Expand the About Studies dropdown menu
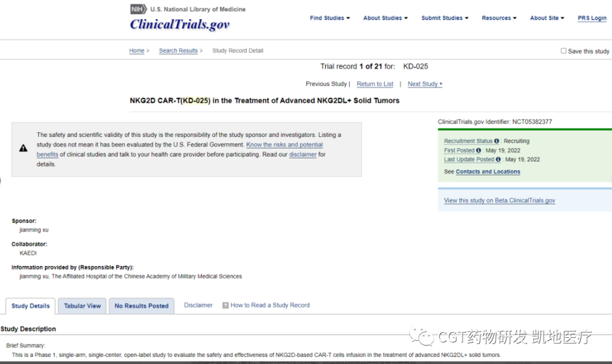The height and width of the screenshot is (364, 612). pos(385,18)
